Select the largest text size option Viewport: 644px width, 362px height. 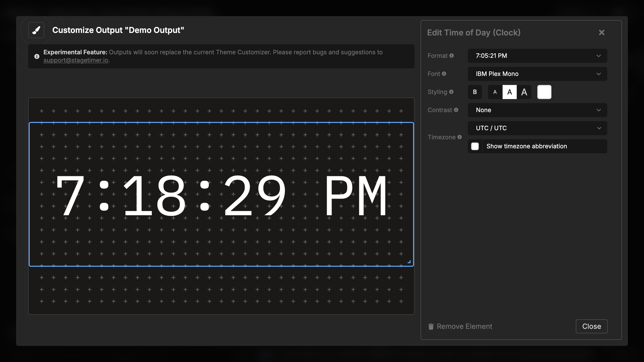tap(524, 92)
